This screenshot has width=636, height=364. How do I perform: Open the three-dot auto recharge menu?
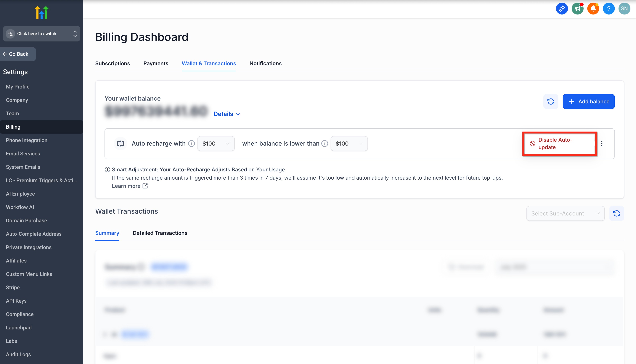point(602,144)
